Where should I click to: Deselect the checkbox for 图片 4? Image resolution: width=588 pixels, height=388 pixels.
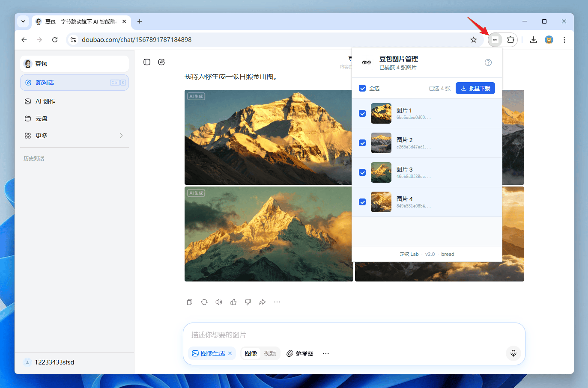(362, 201)
